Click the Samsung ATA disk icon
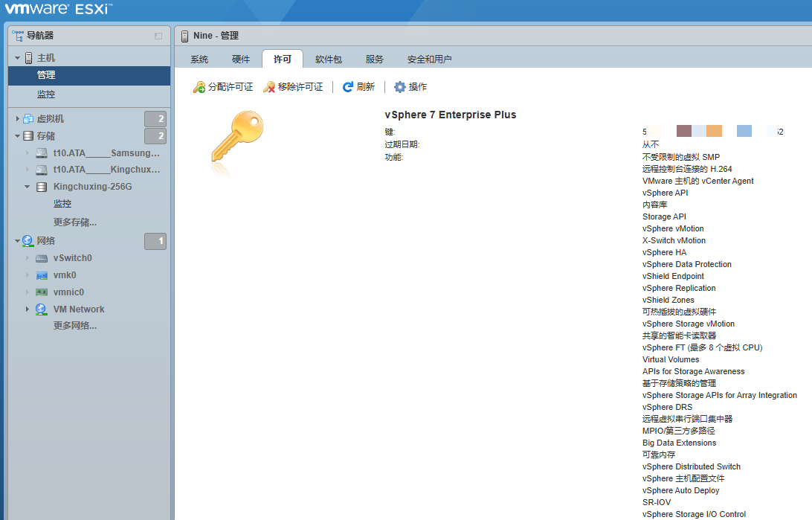 pyautogui.click(x=42, y=153)
